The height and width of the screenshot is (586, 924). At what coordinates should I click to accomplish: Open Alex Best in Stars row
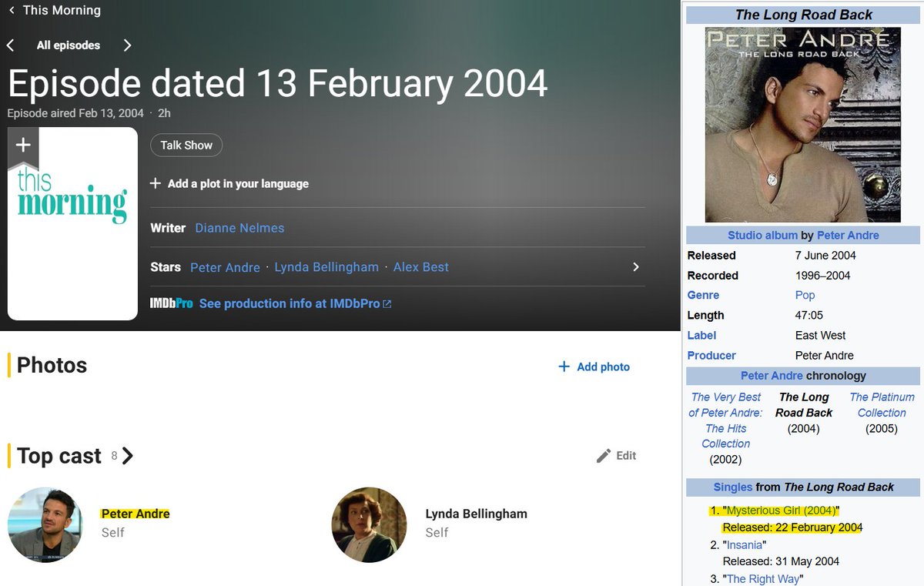tap(421, 267)
